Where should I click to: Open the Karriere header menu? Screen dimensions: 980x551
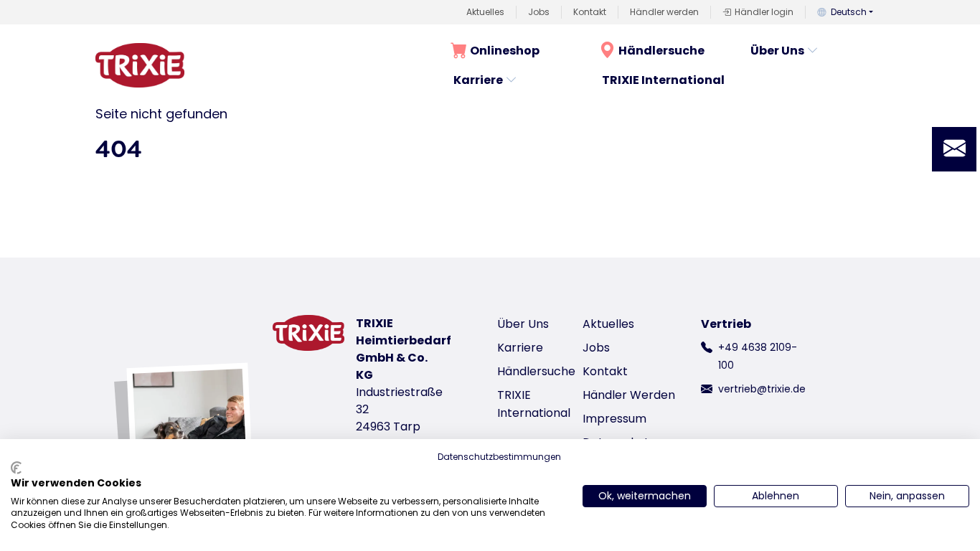(x=478, y=80)
